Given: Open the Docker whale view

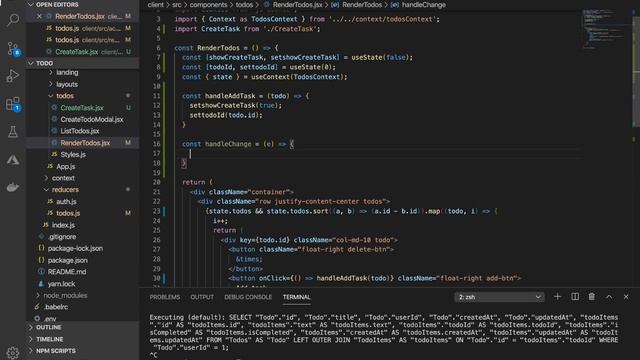Looking at the screenshot, I should click(13, 187).
